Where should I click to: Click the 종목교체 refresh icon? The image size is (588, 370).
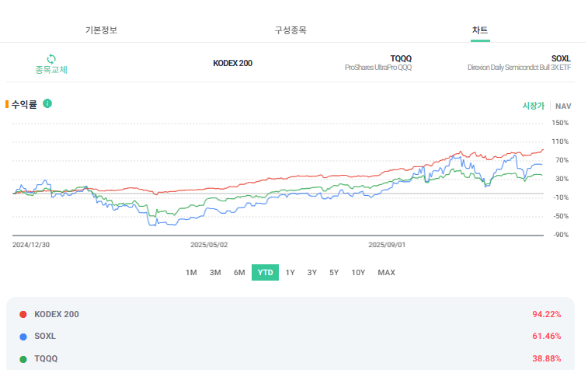[x=51, y=59]
